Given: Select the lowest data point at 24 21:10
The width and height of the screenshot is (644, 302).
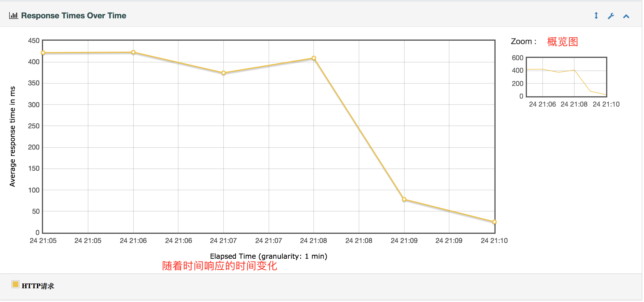Looking at the screenshot, I should 494,221.
